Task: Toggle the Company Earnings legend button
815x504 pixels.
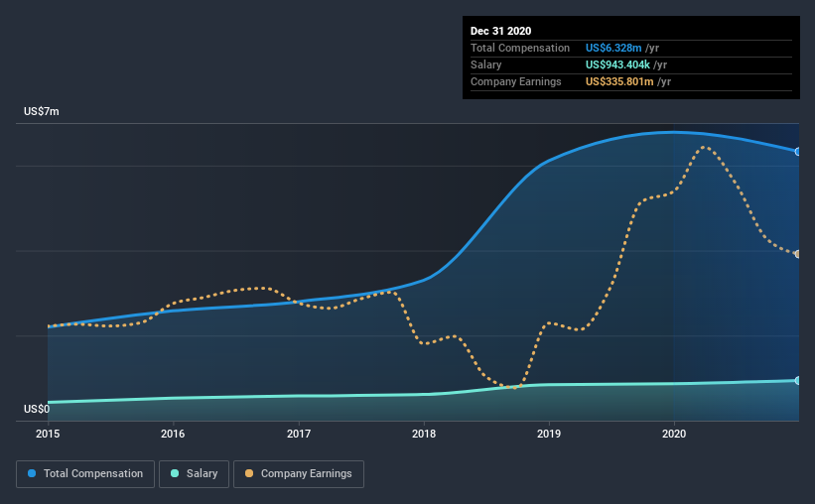Action: (x=299, y=474)
